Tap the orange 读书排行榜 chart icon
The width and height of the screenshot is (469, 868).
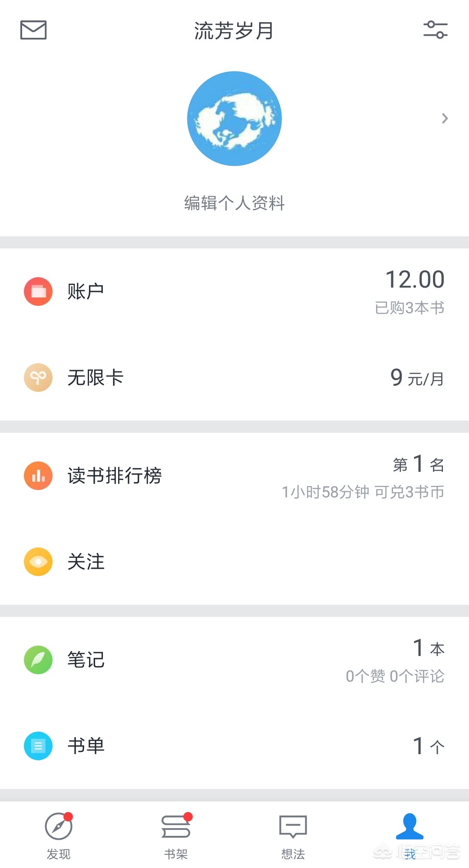click(x=38, y=476)
